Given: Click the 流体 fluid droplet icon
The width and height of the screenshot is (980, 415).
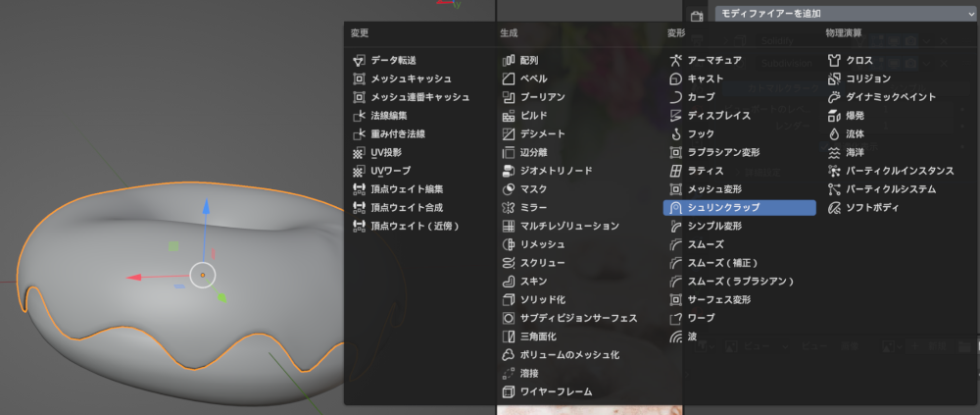Looking at the screenshot, I should 834,134.
